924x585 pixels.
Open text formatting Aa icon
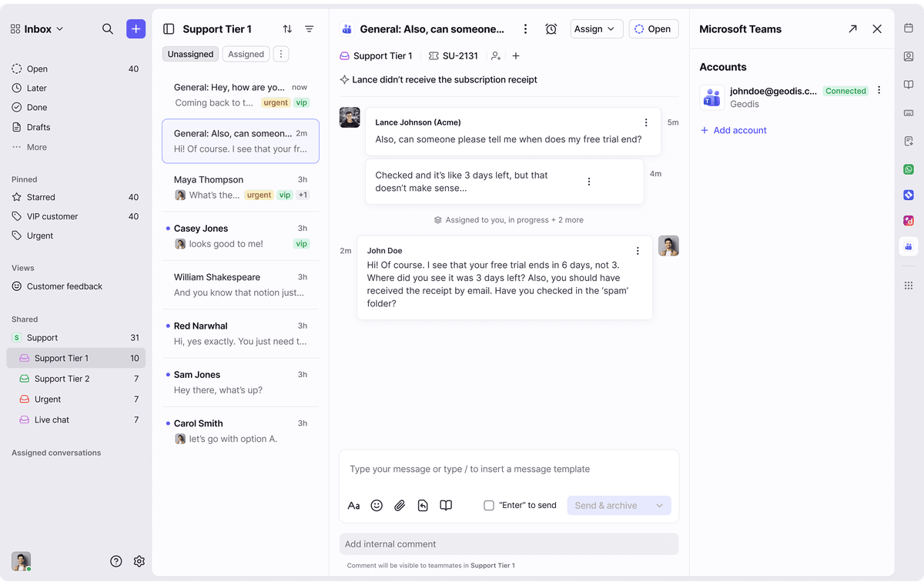[x=354, y=506]
